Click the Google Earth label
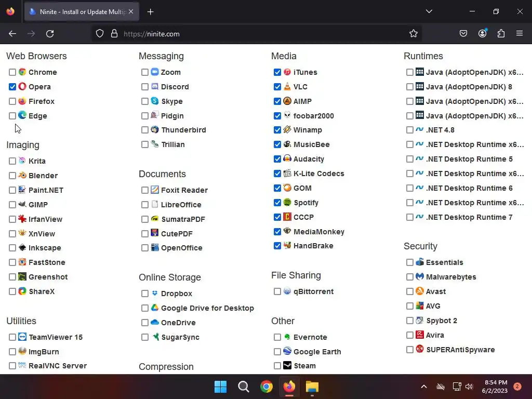Image resolution: width=532 pixels, height=399 pixels. coord(317,352)
